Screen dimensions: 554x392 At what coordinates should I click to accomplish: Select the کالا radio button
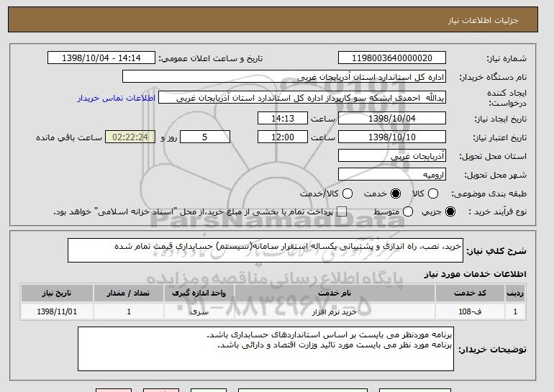[433, 193]
